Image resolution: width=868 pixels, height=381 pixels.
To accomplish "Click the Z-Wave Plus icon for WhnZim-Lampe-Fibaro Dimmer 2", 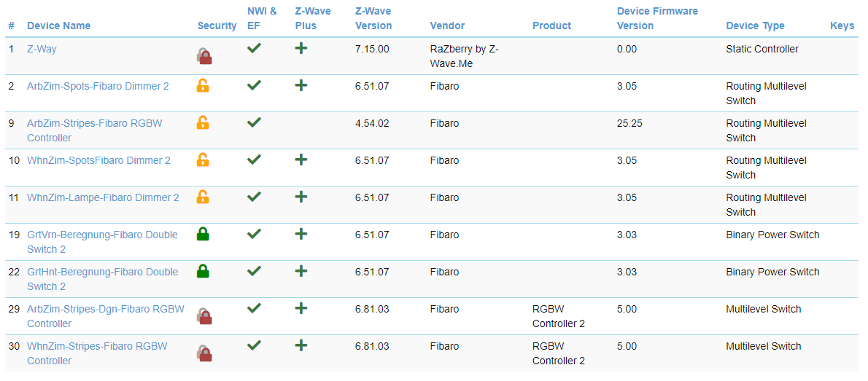I will click(301, 197).
